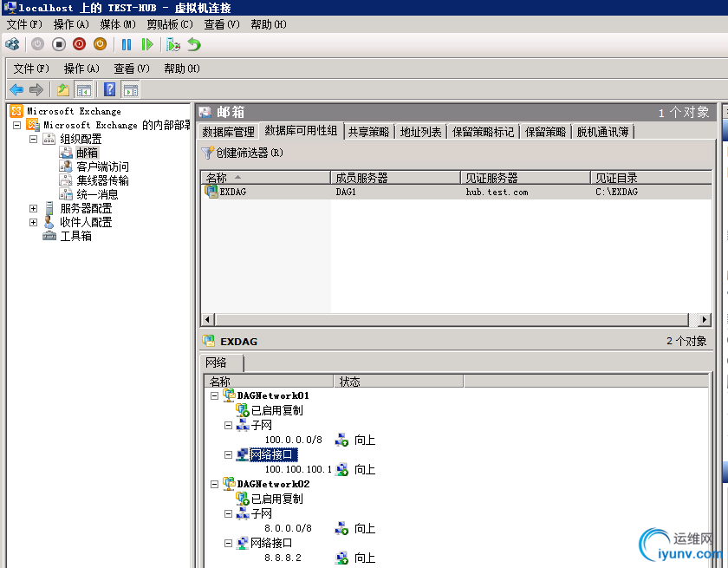Switch to the 脱机通讯簿 tab
This screenshot has height=568, width=728.
602,132
